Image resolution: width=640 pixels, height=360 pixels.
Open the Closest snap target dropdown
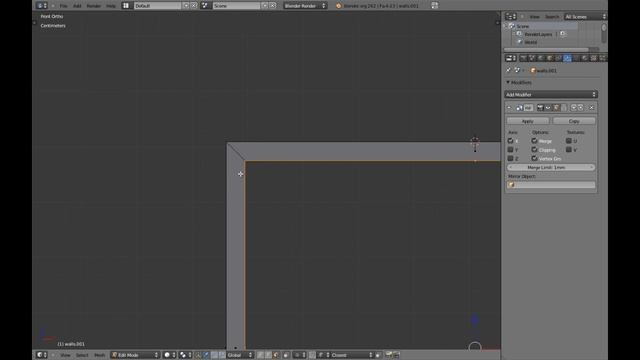coord(351,355)
